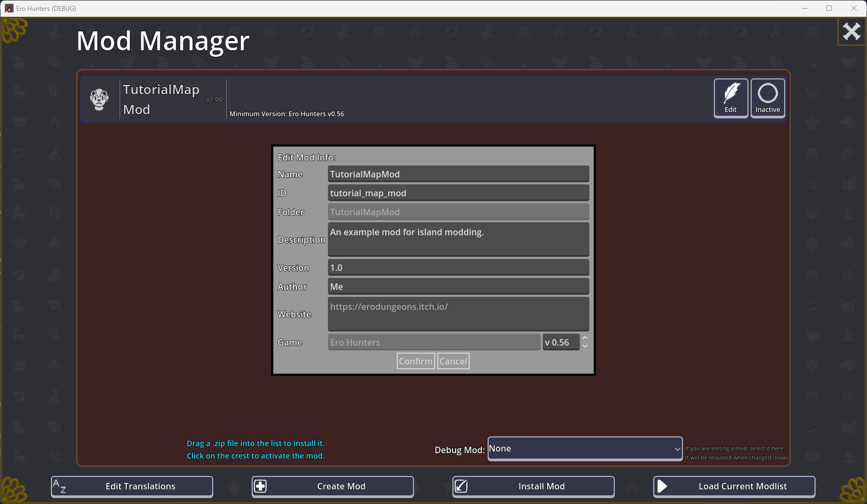Click the Minimum Version: Ero Hunters v0.56 text
Image resolution: width=867 pixels, height=504 pixels.
[287, 114]
